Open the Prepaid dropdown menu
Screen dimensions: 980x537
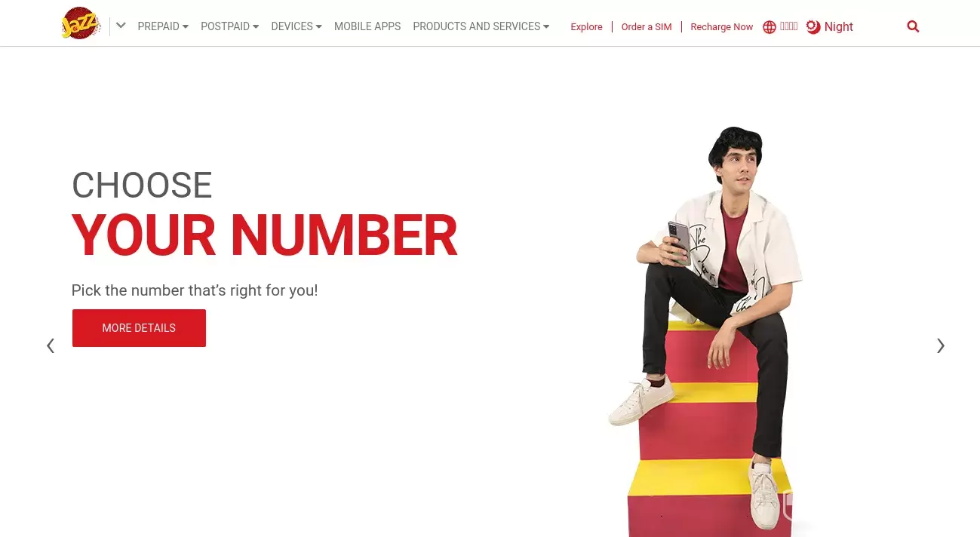[x=163, y=26]
